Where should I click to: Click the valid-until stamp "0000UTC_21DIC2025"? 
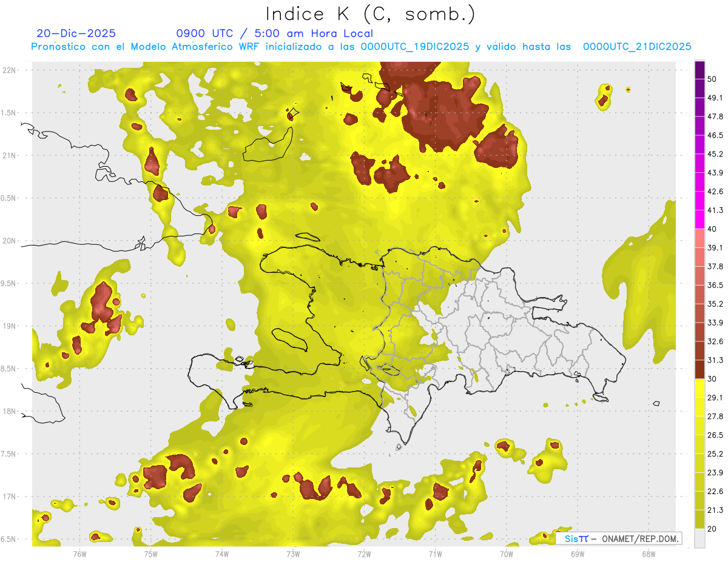click(x=637, y=47)
